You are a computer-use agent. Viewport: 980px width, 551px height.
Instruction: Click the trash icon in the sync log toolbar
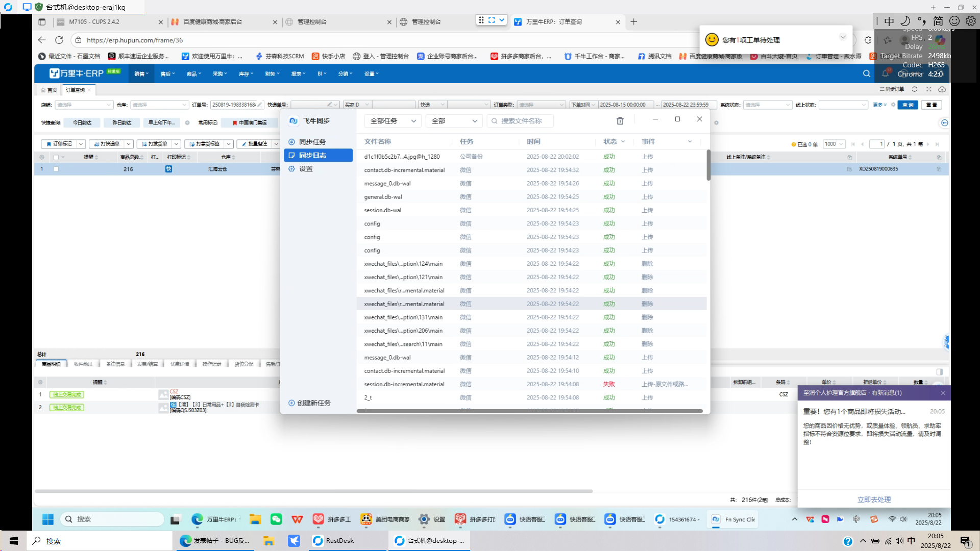click(620, 121)
